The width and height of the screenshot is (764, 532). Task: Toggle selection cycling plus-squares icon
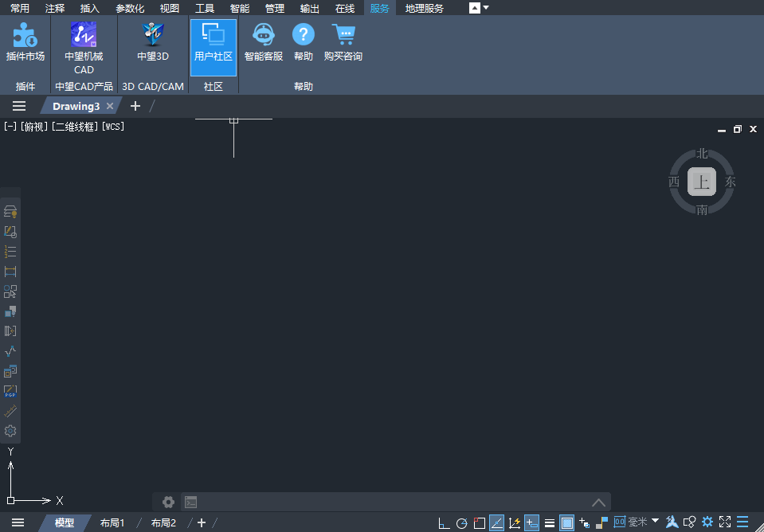pyautogui.click(x=584, y=523)
